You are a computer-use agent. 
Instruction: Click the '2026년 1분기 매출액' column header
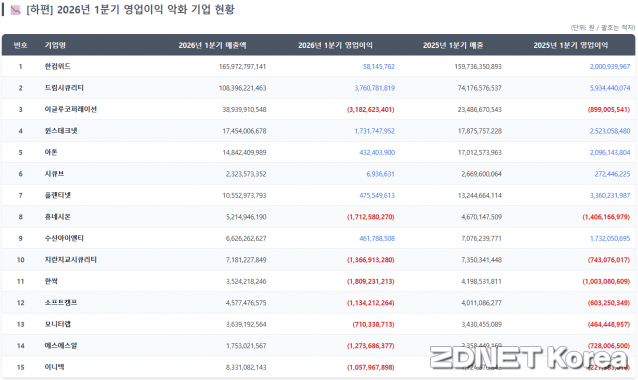coord(212,45)
